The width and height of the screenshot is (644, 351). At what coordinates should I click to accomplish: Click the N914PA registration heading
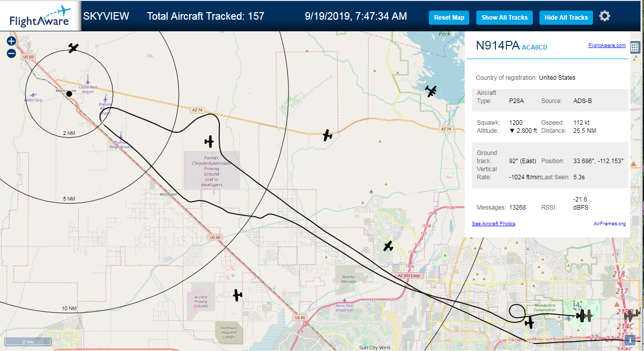(x=498, y=45)
